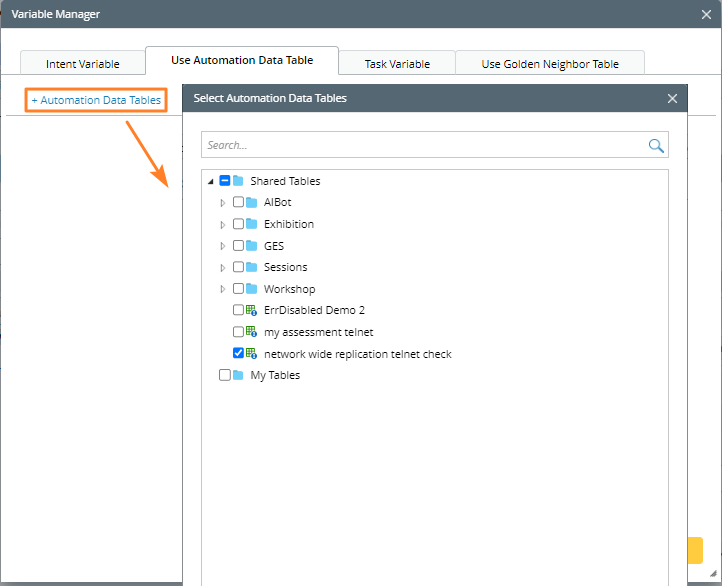Select the Workshop folder label
Image resolution: width=722 pixels, height=586 pixels.
[289, 289]
